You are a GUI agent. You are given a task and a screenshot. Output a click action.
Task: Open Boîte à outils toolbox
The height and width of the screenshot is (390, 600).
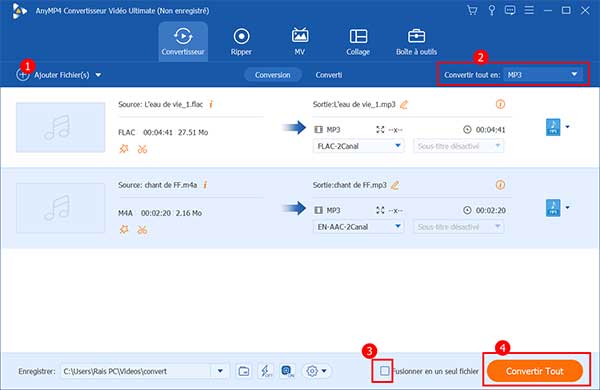(416, 42)
